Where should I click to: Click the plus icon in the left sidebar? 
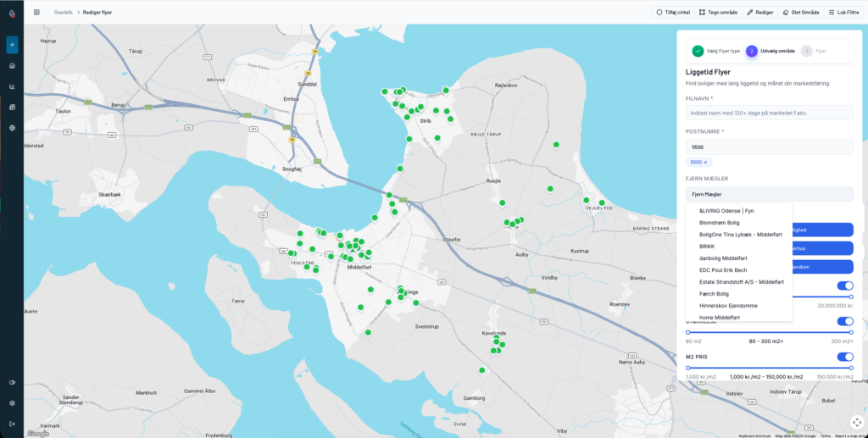[x=12, y=45]
